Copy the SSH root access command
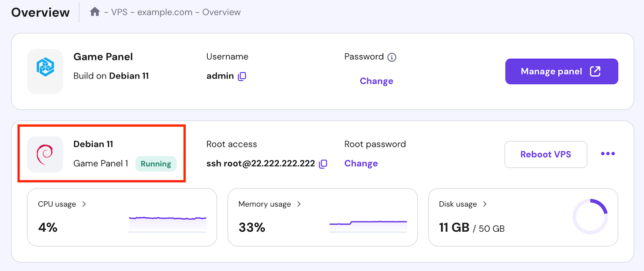Image resolution: width=644 pixels, height=271 pixels. [x=323, y=163]
